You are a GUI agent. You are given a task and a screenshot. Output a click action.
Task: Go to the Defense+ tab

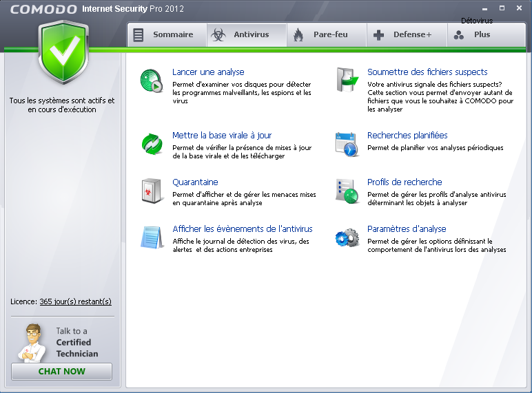[x=407, y=34]
